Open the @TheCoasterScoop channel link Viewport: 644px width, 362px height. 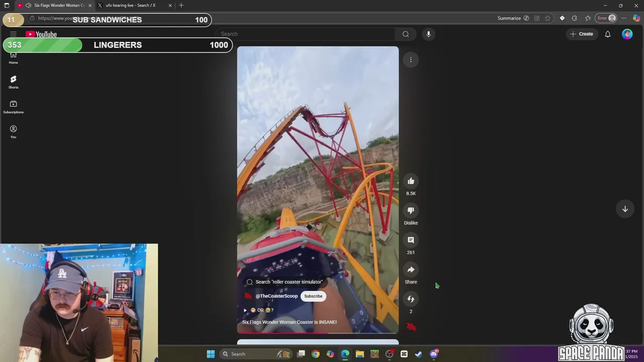click(276, 296)
